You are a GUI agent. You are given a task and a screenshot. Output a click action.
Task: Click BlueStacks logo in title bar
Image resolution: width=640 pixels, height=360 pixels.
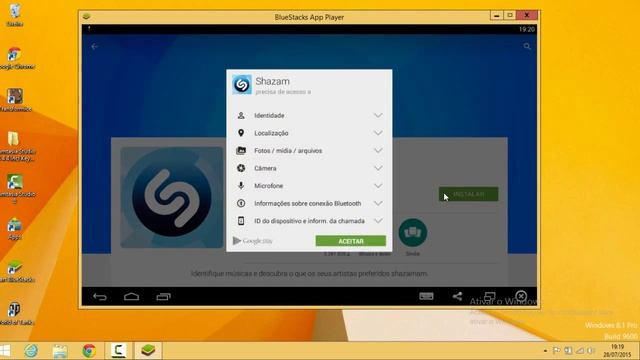pyautogui.click(x=86, y=17)
